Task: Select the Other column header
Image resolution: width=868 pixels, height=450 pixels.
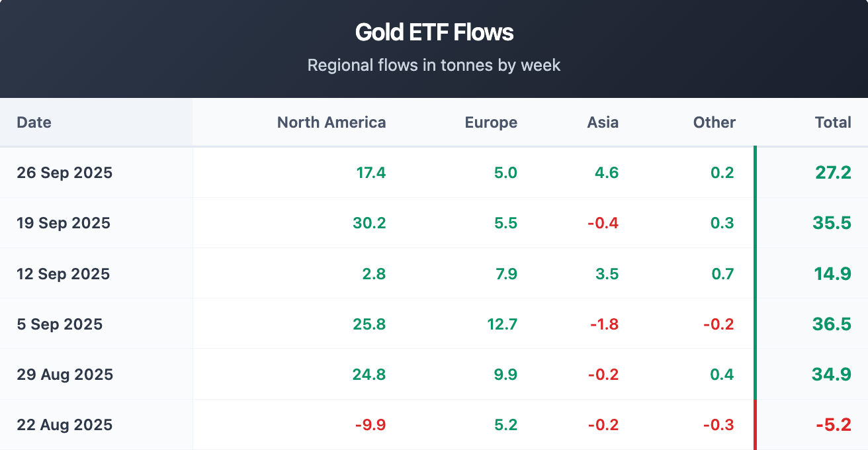Action: [714, 122]
